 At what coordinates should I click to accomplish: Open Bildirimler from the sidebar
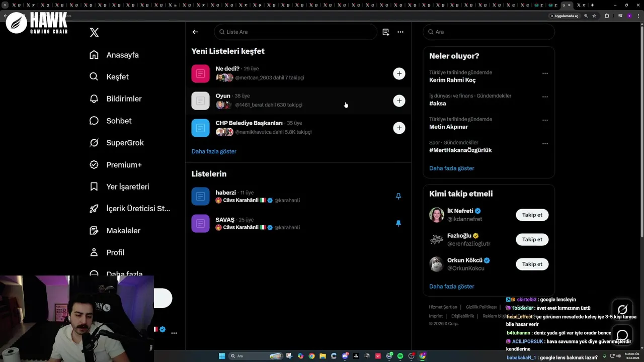pos(116,99)
